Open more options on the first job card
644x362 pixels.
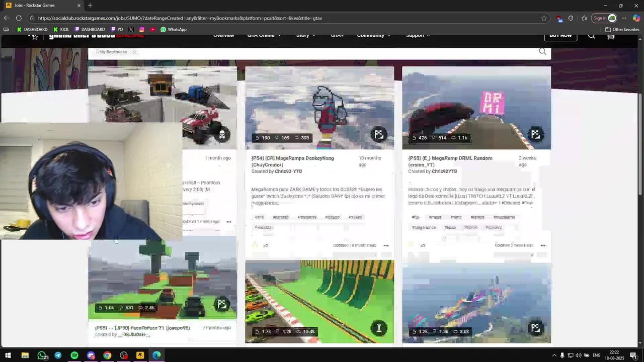coord(229,222)
